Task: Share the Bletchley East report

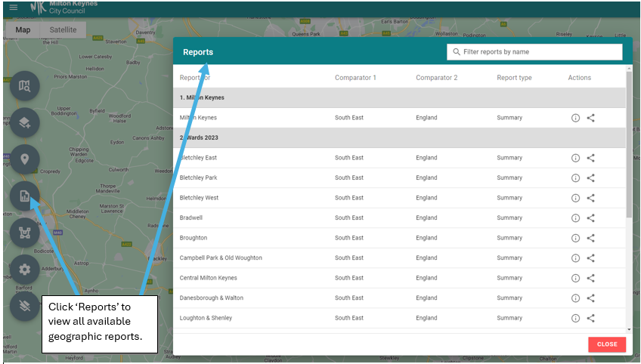Action: click(x=591, y=158)
